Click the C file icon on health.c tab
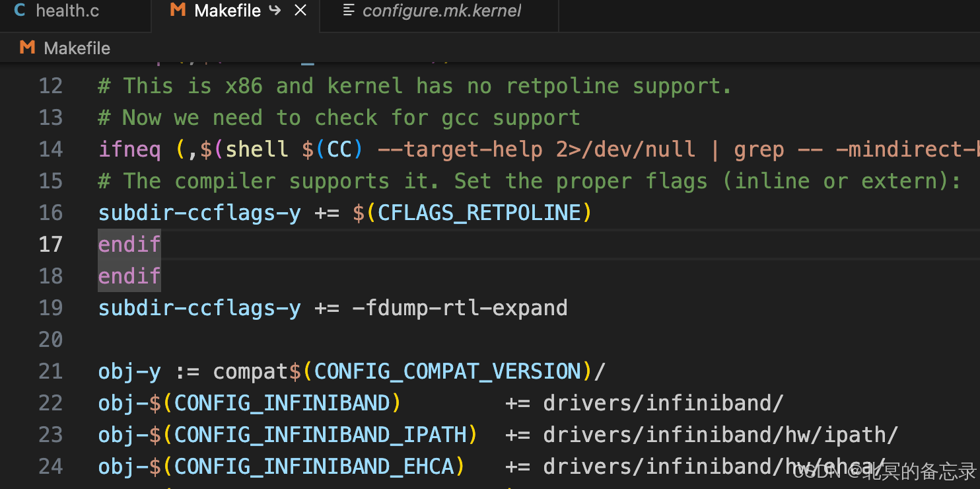The width and height of the screenshot is (980, 489). click(x=20, y=11)
